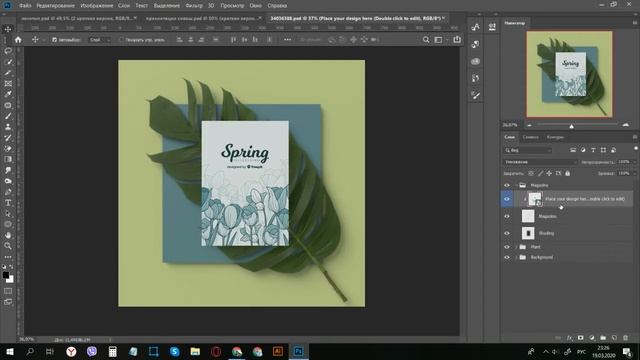Screen dimensions: 640x360
Task: Select the Eyedropper tool
Action: (x=8, y=94)
